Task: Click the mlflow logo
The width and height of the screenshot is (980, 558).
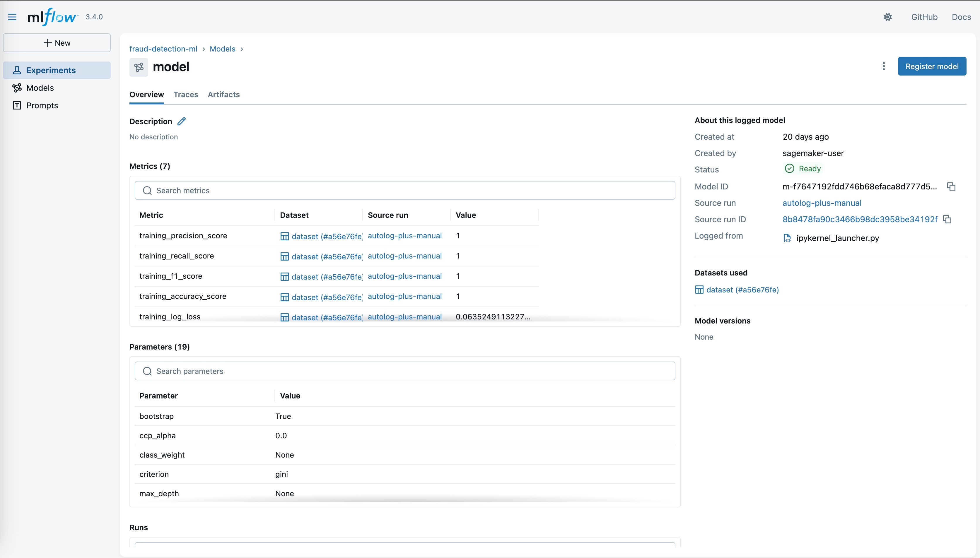Action: [x=52, y=17]
